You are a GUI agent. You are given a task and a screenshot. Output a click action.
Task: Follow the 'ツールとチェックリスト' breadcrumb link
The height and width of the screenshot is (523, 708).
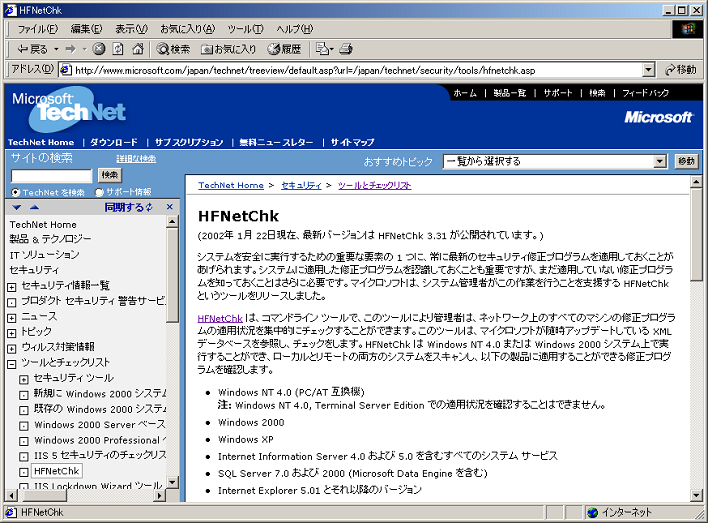point(374,185)
